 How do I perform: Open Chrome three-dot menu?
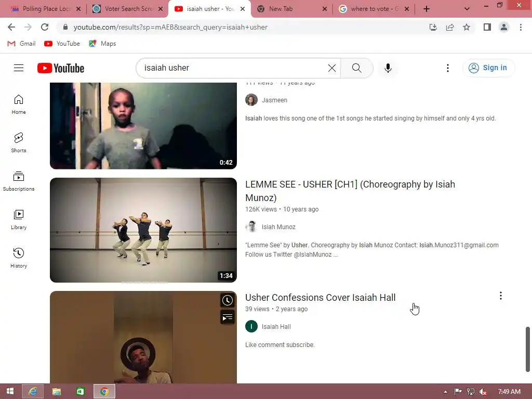tap(521, 27)
